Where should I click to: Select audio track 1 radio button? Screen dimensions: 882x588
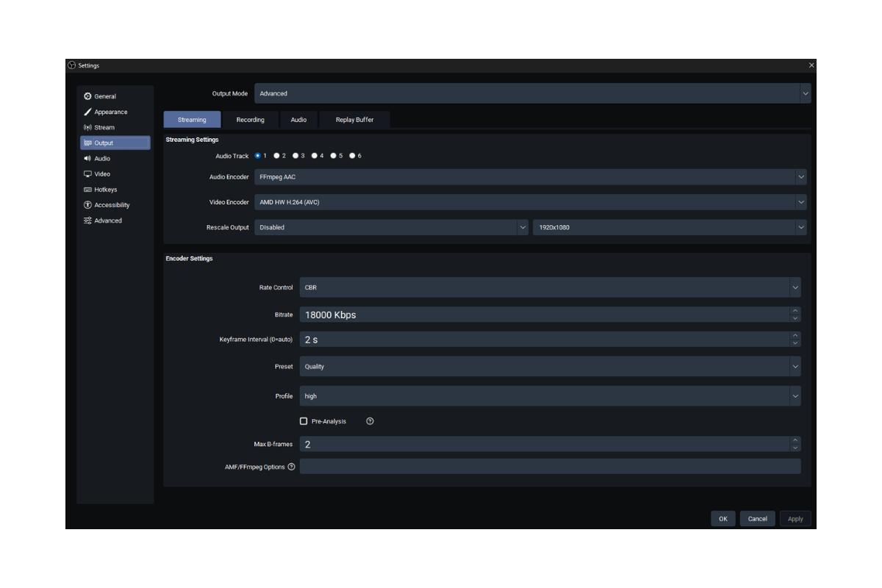pos(258,156)
